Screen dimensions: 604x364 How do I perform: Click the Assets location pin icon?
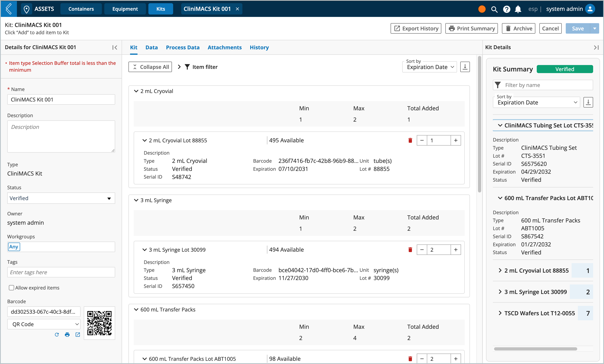pos(26,9)
